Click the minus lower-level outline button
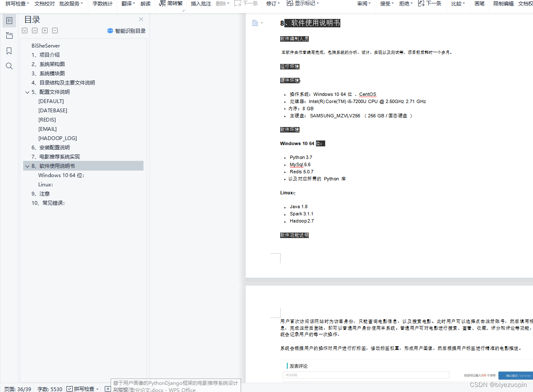The height and width of the screenshot is (392, 533). pyautogui.click(x=55, y=31)
